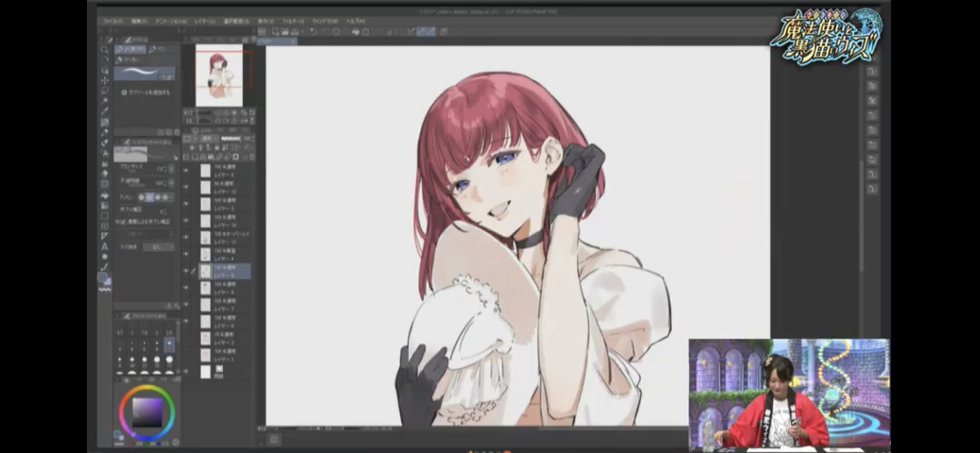Click opacity dynamics button in tool property
This screenshot has width=980, height=453.
pos(171,183)
